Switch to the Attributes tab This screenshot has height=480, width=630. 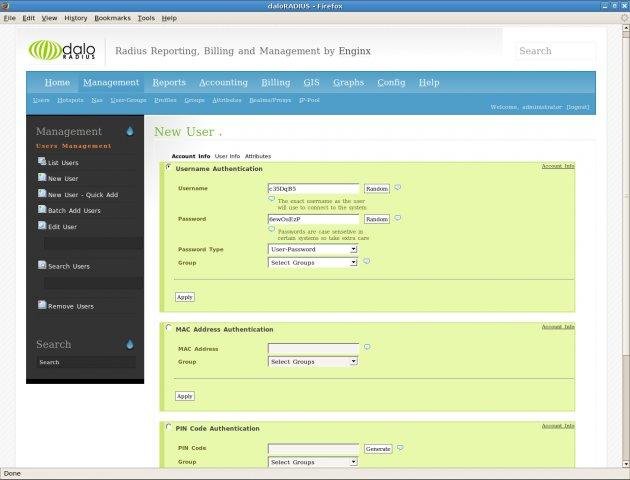pyautogui.click(x=258, y=156)
